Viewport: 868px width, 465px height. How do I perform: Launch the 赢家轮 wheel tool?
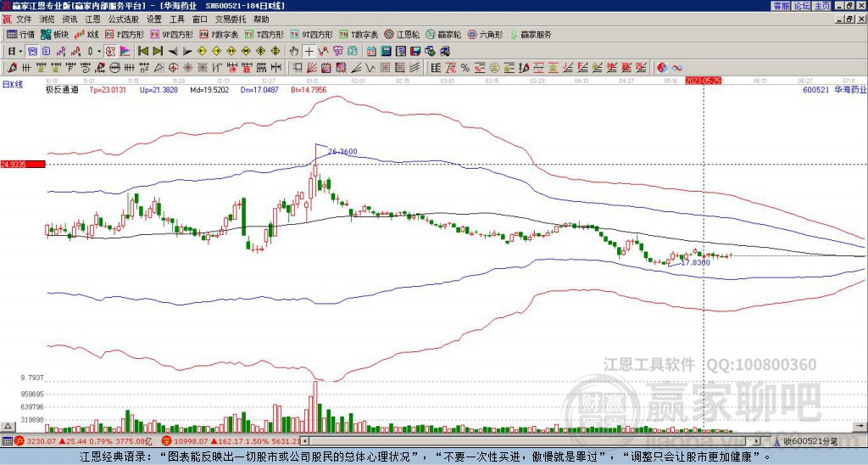pos(443,34)
